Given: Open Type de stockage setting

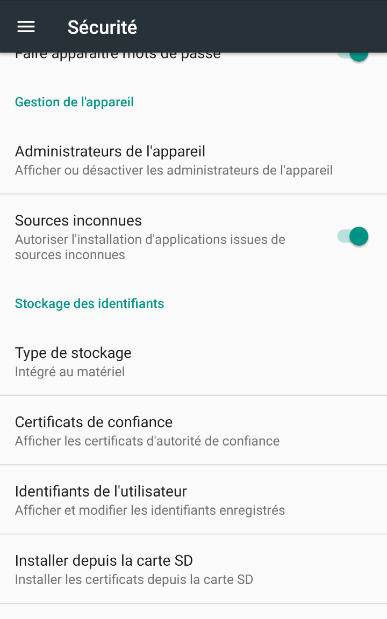Looking at the screenshot, I should click(194, 362).
